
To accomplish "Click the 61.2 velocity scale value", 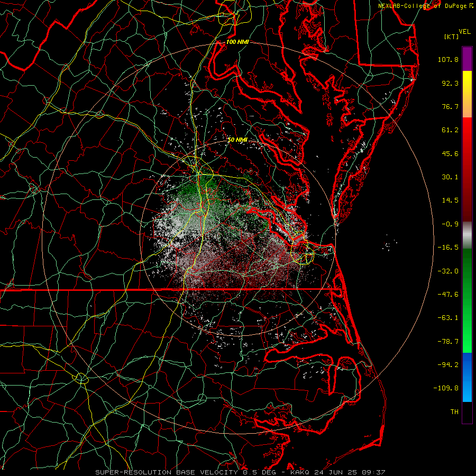I will click(450, 130).
